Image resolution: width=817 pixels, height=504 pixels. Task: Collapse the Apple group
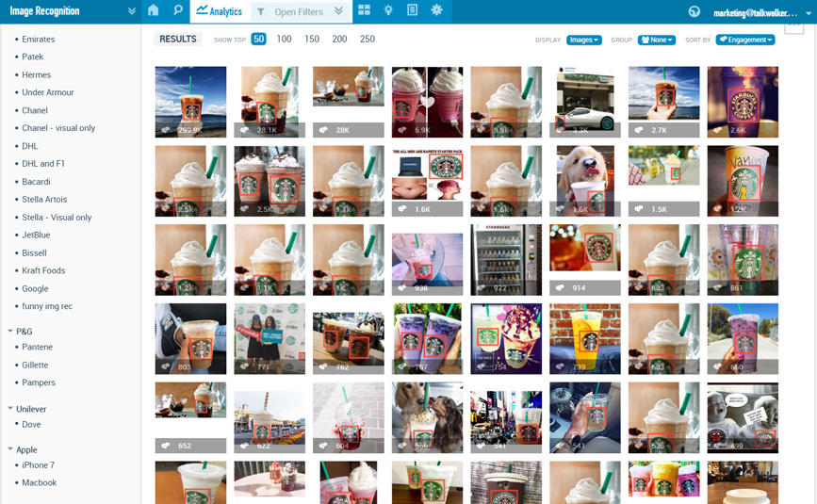tap(10, 449)
